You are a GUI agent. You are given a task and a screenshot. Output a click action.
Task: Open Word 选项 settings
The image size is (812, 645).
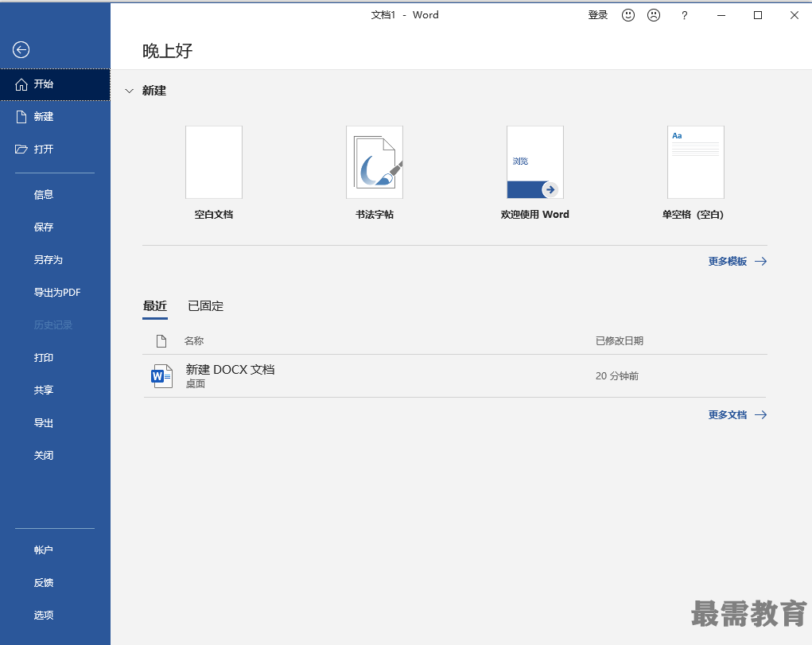[x=55, y=616]
